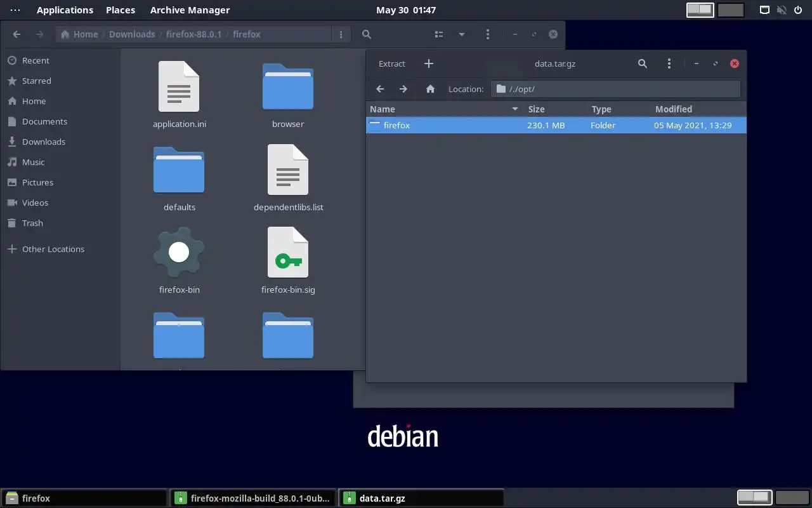Go to Home in the path bar
Screen dimensions: 812x508
pyautogui.click(x=79, y=34)
